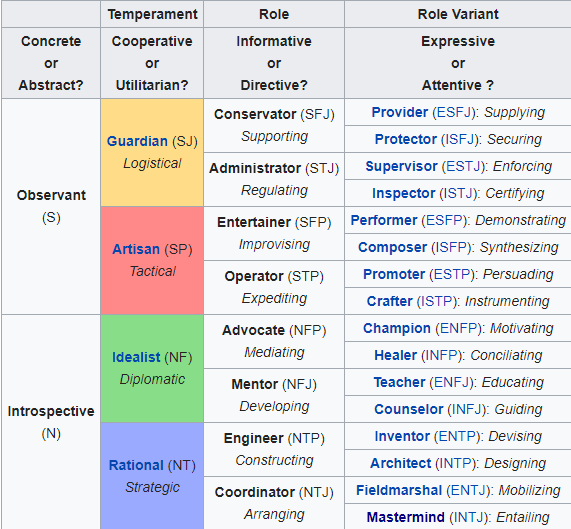This screenshot has width=571, height=529.
Task: Open the Performer (ESFP) link
Action: [408, 220]
